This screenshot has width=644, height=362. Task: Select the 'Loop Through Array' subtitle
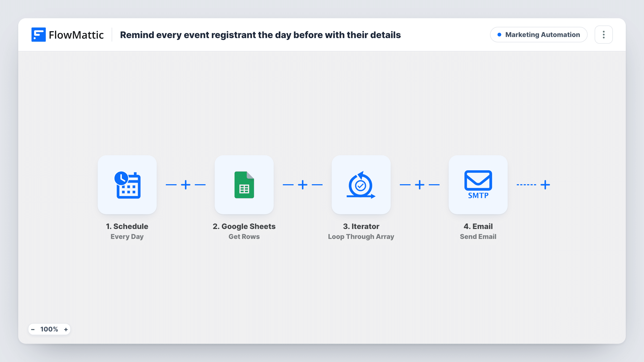tap(361, 237)
